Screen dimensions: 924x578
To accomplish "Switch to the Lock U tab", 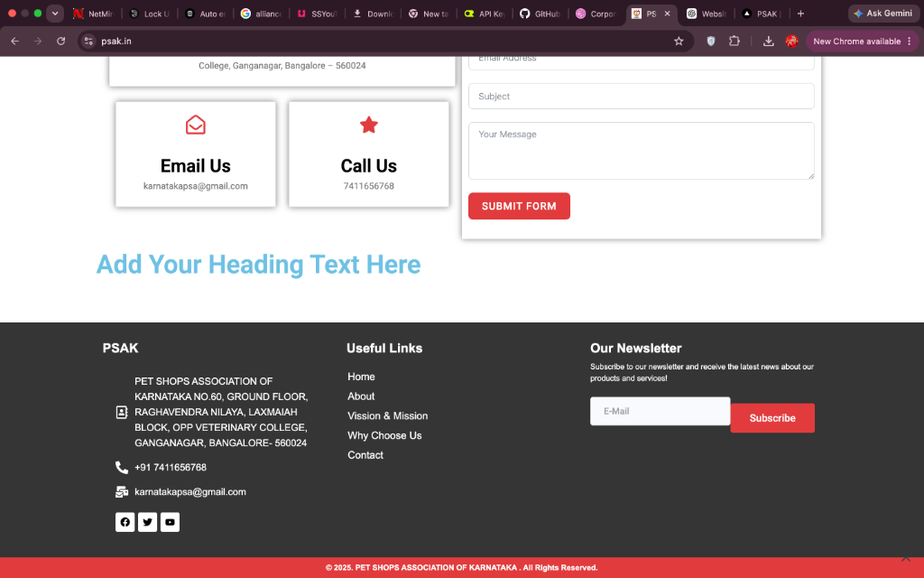I will click(x=151, y=14).
